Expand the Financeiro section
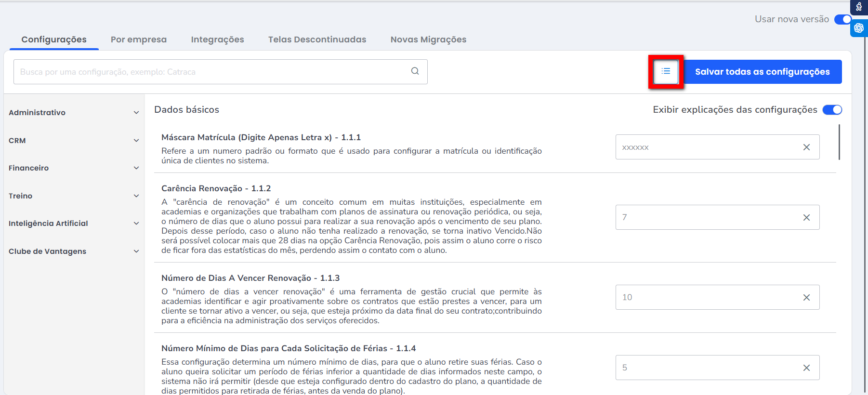 (x=74, y=168)
